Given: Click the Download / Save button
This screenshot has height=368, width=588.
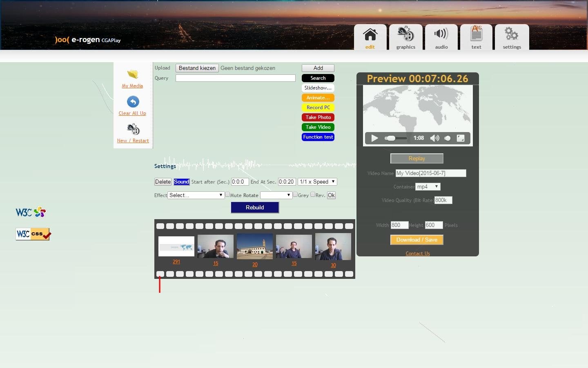Looking at the screenshot, I should pyautogui.click(x=417, y=240).
